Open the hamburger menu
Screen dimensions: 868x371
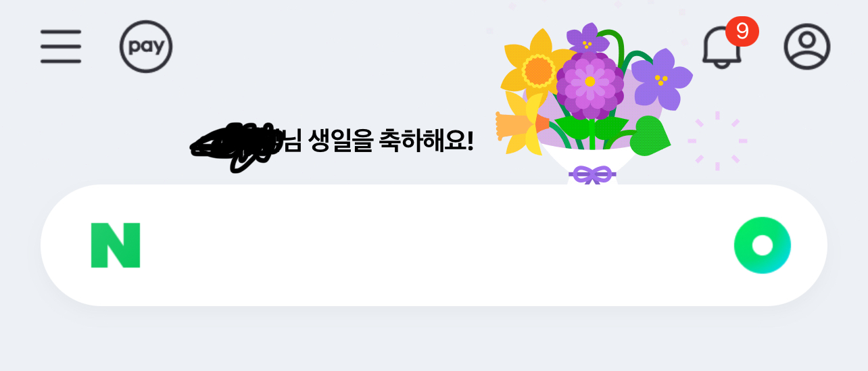(61, 47)
